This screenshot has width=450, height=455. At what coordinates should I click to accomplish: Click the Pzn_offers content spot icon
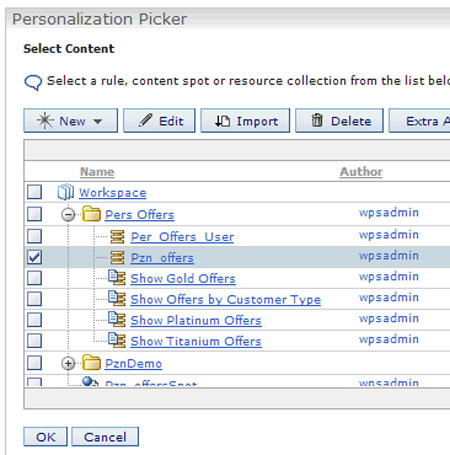click(x=117, y=257)
